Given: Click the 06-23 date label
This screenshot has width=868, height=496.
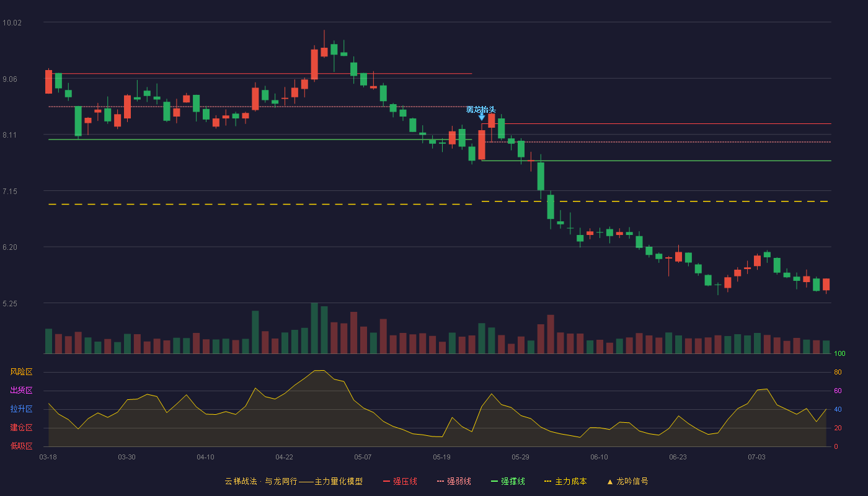Looking at the screenshot, I should 678,457.
